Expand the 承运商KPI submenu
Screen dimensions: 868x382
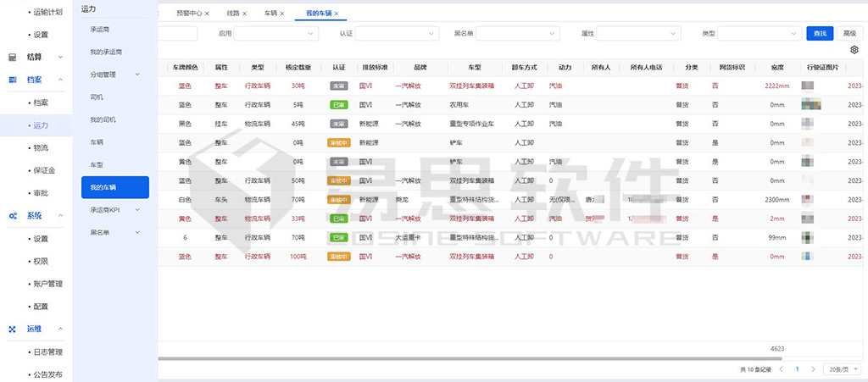click(115, 209)
